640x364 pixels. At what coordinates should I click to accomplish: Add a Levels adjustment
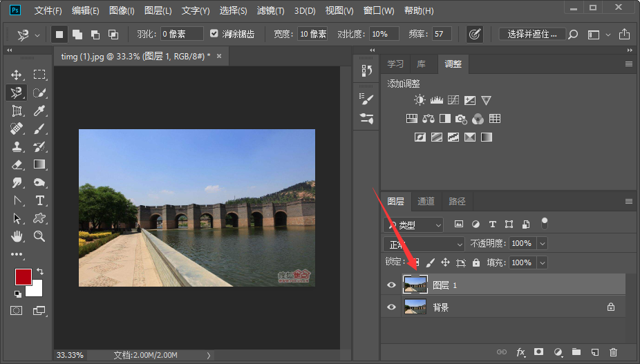pos(436,100)
